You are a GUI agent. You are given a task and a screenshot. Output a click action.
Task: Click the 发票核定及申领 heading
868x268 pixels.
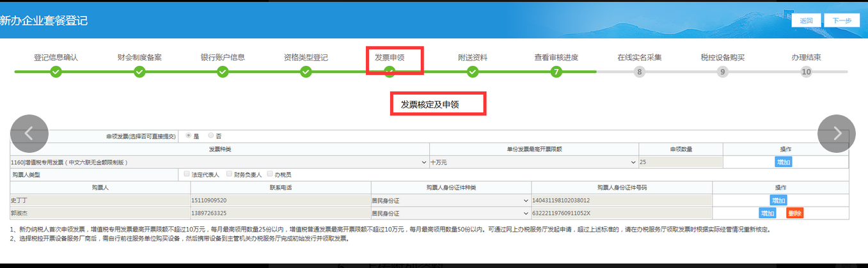click(x=430, y=104)
